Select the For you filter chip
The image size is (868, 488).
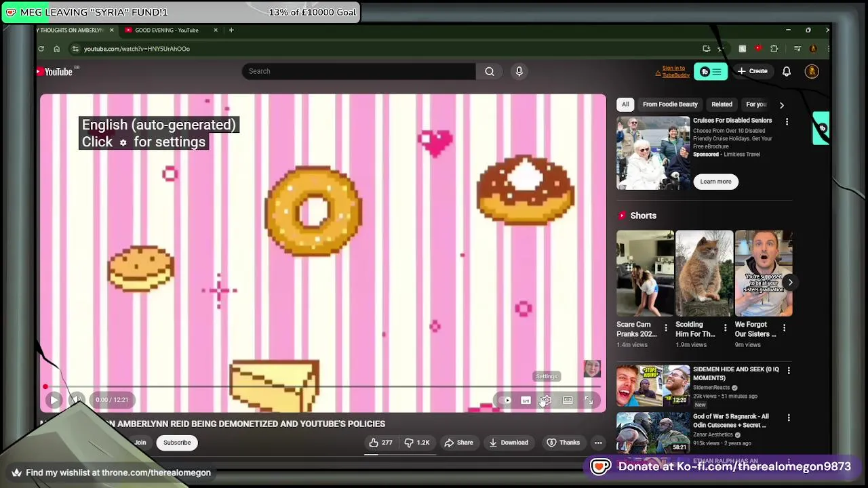coord(756,104)
